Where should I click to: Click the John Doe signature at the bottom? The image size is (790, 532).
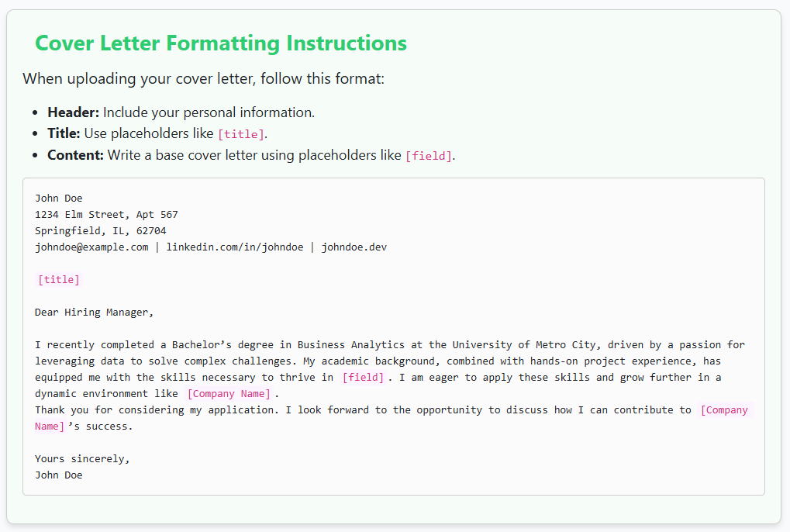pyautogui.click(x=58, y=475)
